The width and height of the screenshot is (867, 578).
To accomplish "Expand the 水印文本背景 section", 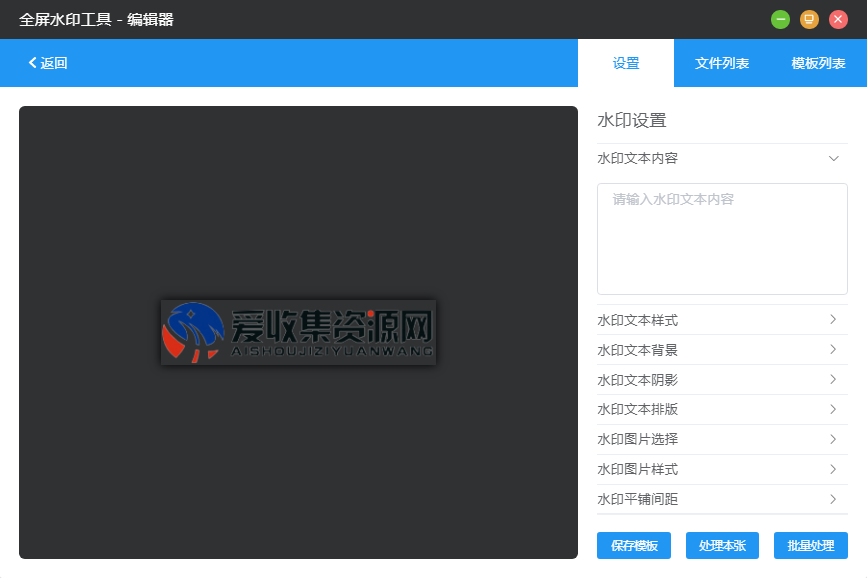I will 722,349.
